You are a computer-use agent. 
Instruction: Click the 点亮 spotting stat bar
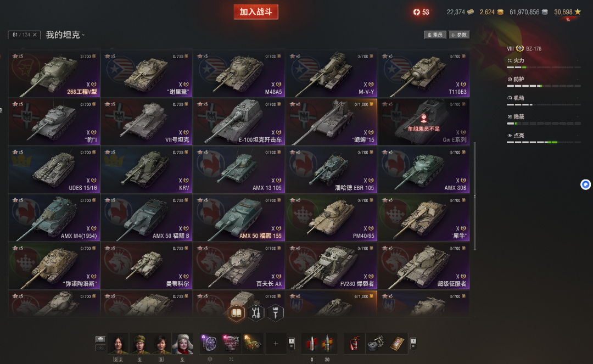544,142
